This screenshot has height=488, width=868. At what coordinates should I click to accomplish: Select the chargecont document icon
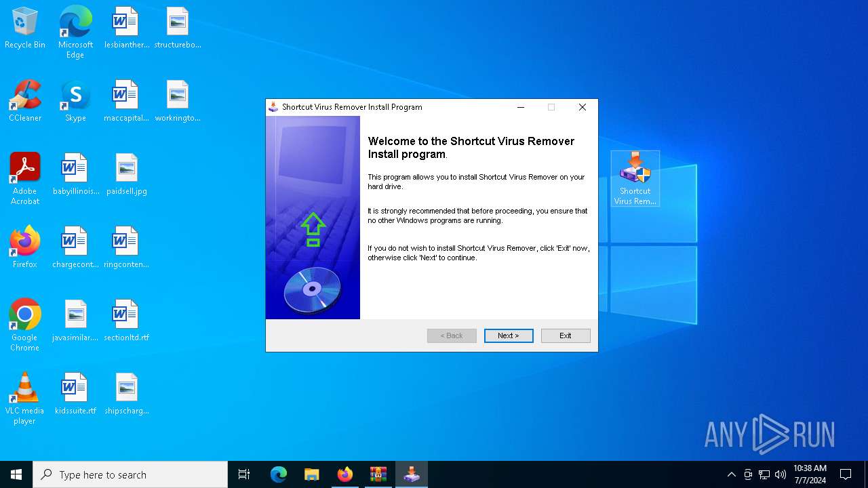click(x=75, y=248)
